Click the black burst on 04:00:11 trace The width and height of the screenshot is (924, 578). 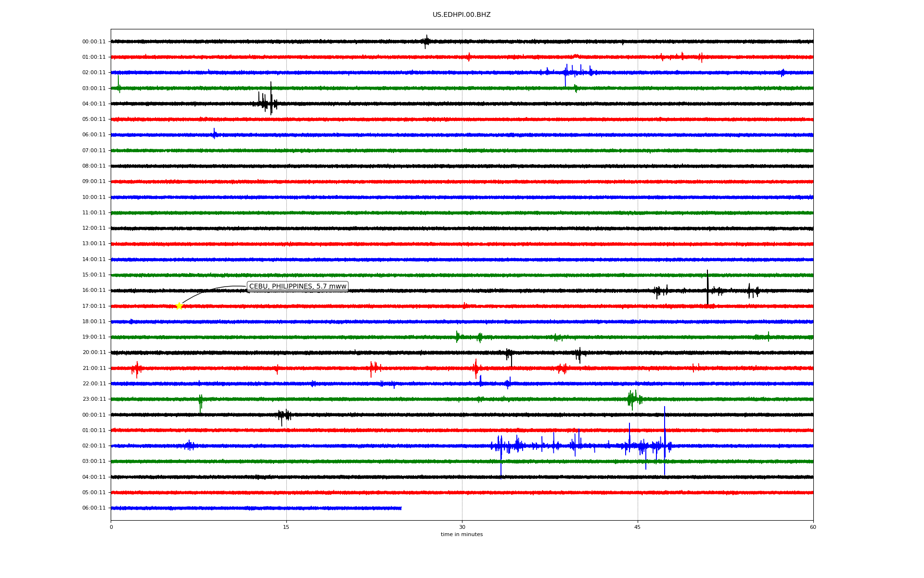coord(267,103)
